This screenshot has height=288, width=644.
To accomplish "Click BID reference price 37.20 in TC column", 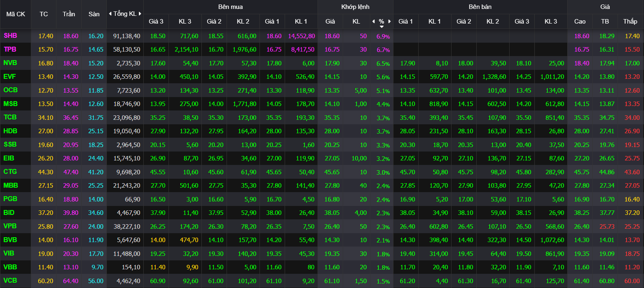I will pos(45,213).
